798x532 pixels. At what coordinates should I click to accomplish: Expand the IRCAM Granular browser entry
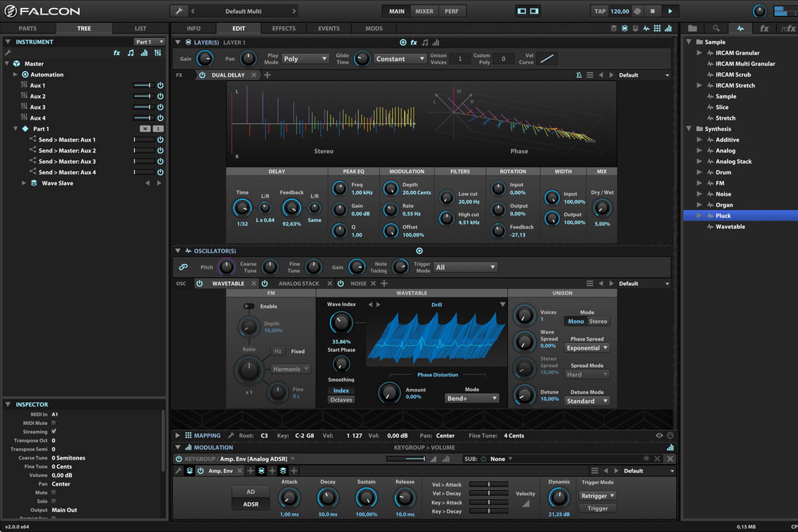(x=699, y=53)
